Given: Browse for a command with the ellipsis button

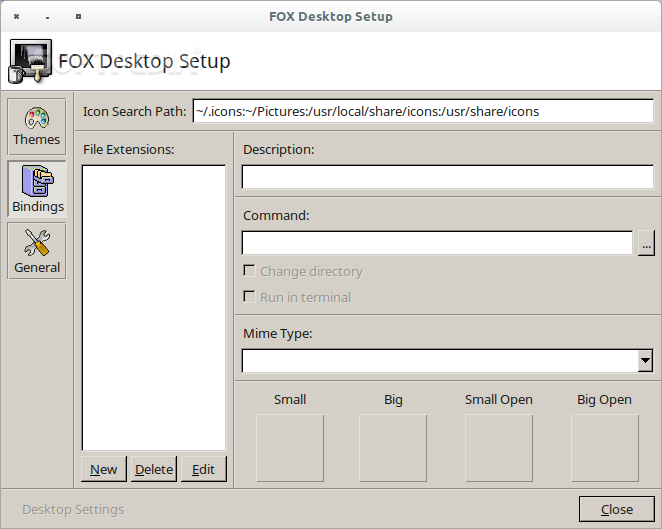Looking at the screenshot, I should pos(646,243).
